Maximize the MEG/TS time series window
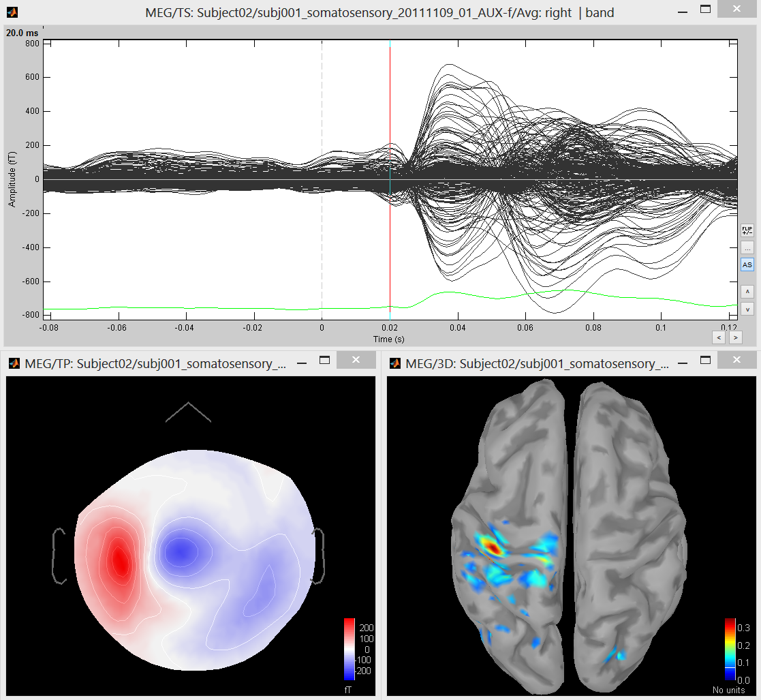761x700 pixels. (x=706, y=9)
